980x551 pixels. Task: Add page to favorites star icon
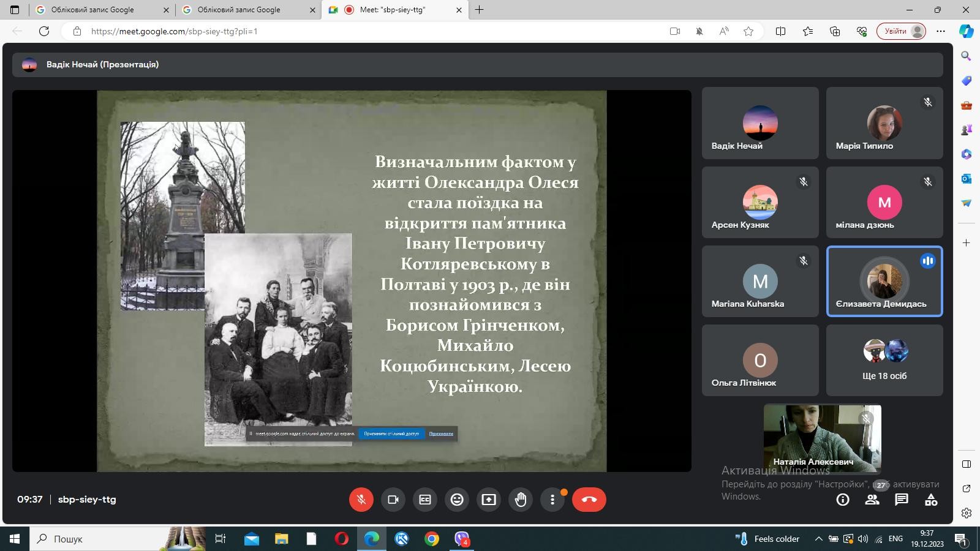coord(748,31)
